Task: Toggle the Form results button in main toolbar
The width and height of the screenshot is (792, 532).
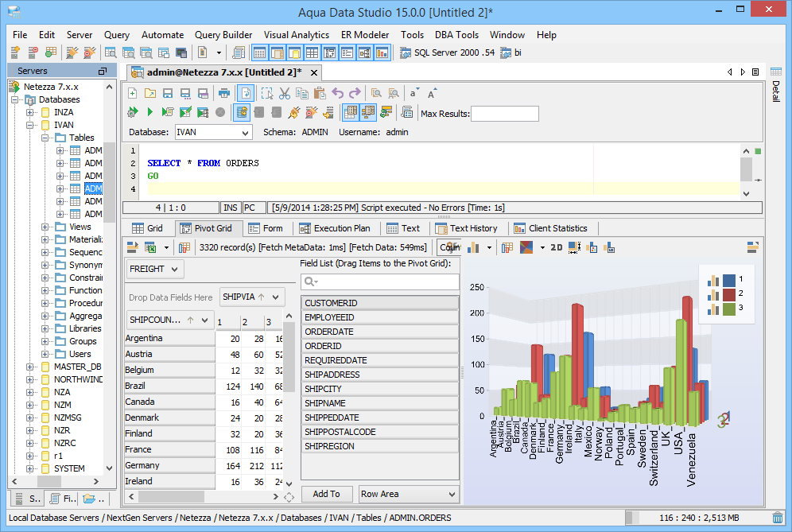Action: point(347,52)
